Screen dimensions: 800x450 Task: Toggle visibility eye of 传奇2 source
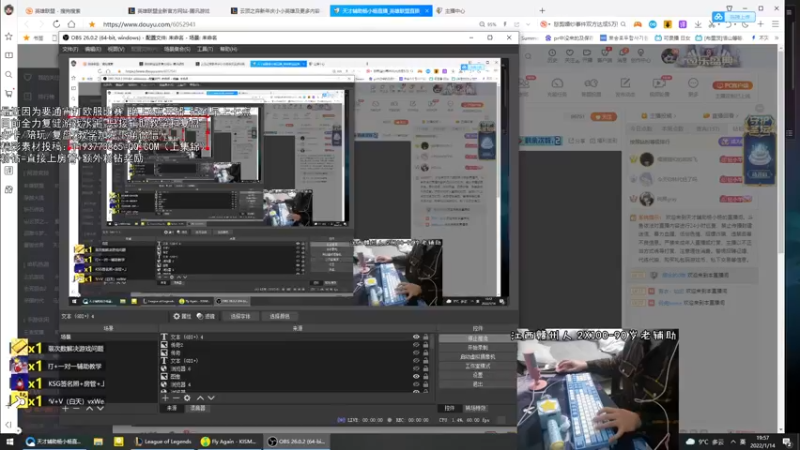coord(416,345)
